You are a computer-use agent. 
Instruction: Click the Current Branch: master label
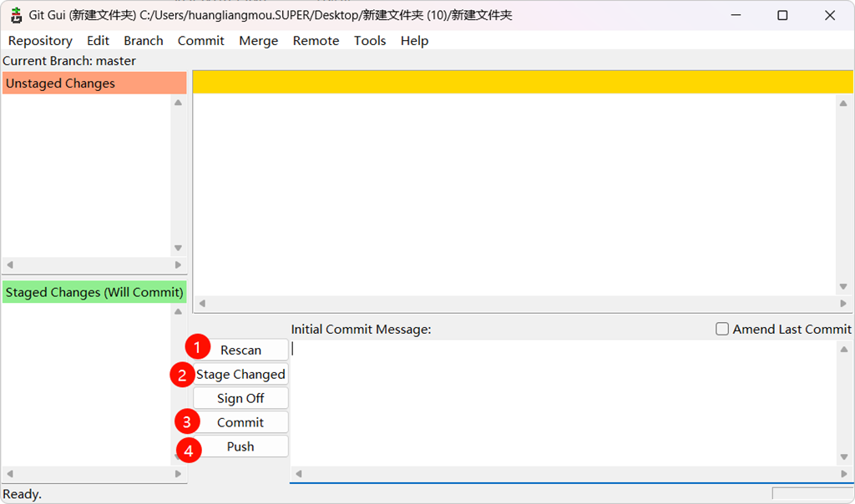tap(69, 60)
